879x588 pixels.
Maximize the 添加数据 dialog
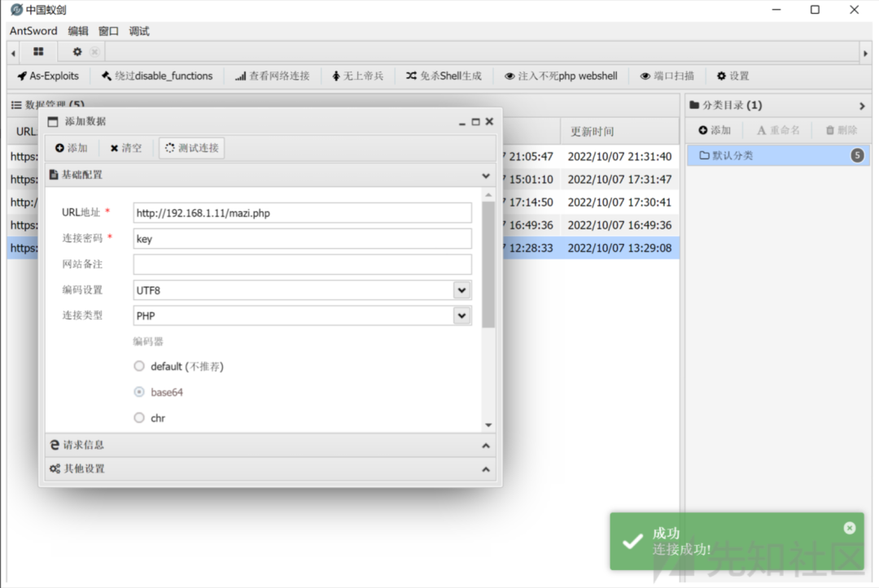(475, 121)
